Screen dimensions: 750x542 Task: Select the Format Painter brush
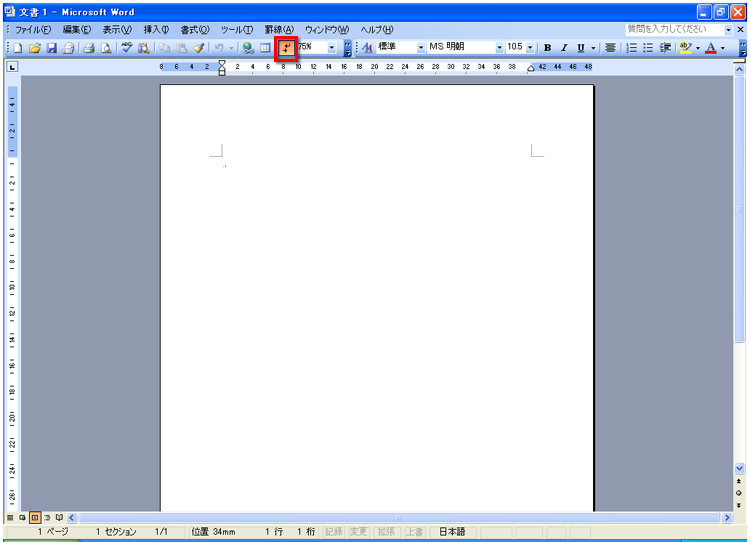(199, 48)
